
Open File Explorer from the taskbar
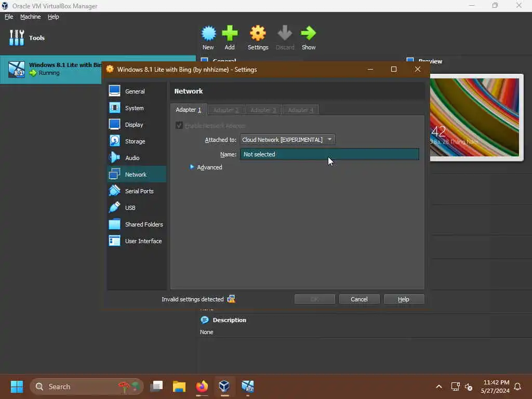[179, 387]
